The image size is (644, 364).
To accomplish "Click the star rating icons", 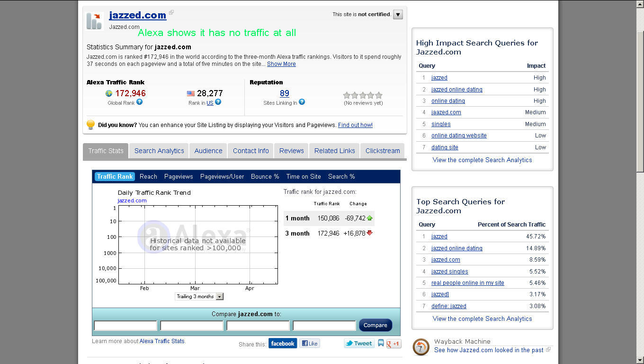I will pos(363,95).
